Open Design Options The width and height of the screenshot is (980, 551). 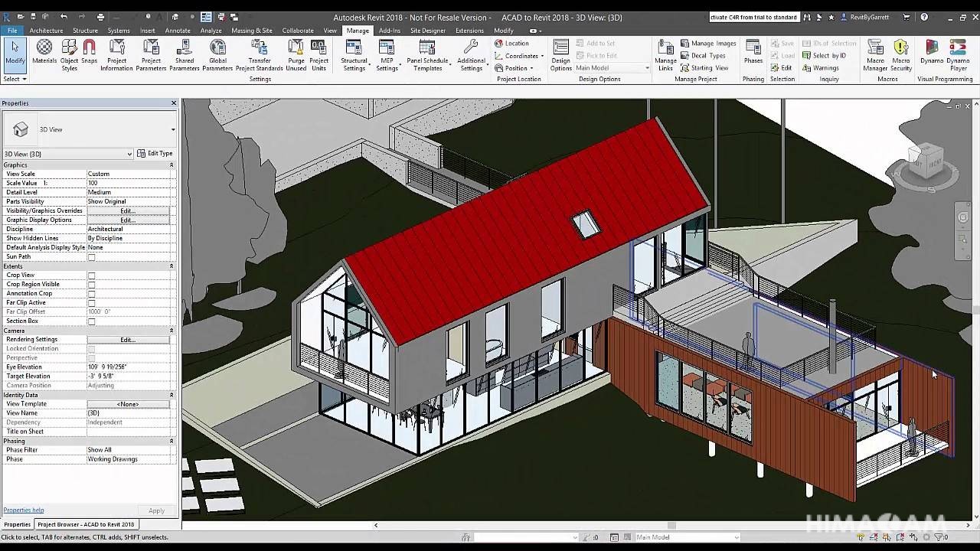[x=560, y=55]
